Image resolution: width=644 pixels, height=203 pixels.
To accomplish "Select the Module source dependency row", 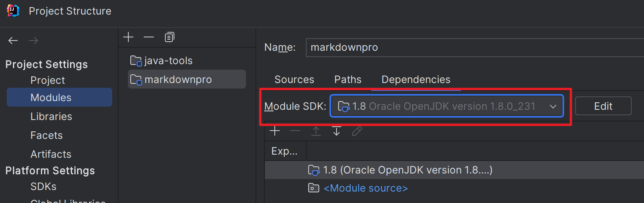I will 454,188.
